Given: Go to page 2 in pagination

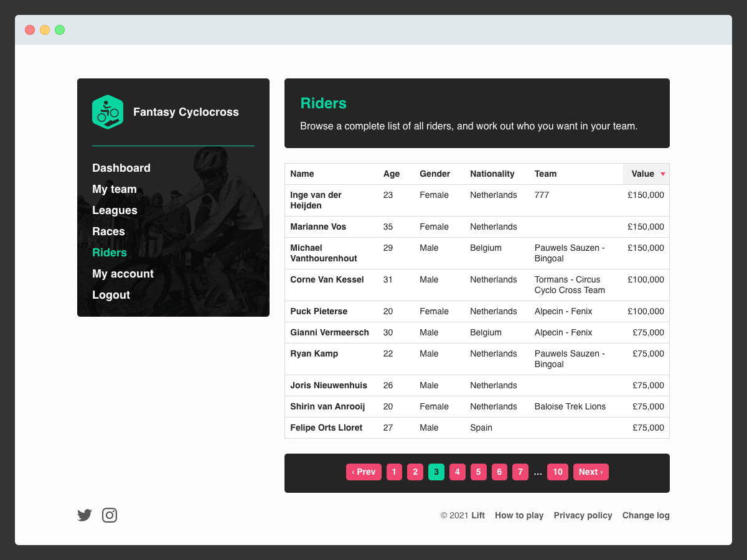Looking at the screenshot, I should point(415,472).
